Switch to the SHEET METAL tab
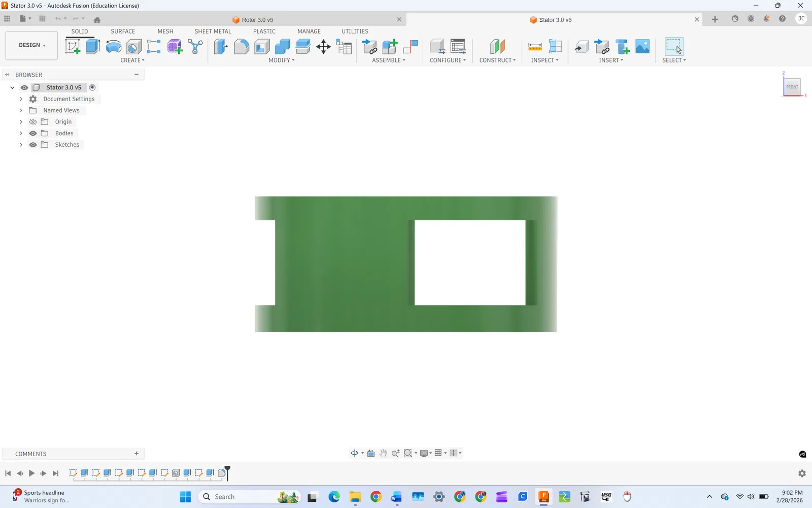 (213, 31)
